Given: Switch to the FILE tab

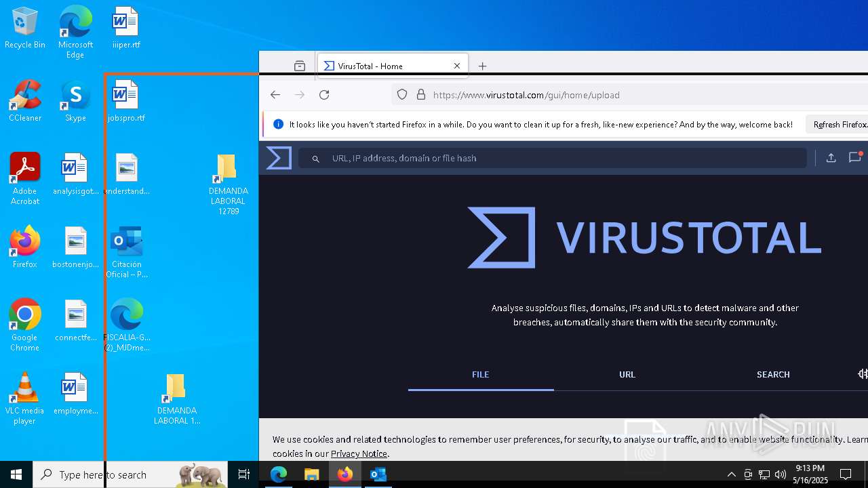Looking at the screenshot, I should pos(481,374).
